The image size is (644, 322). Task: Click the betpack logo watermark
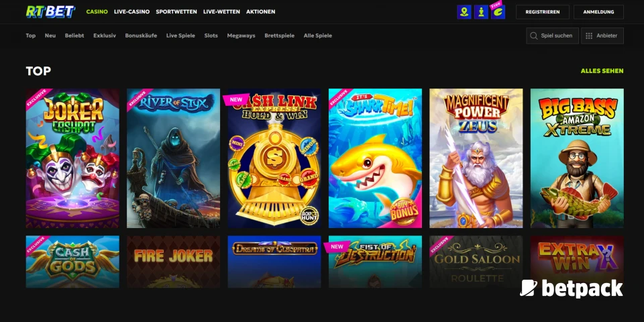pos(571,288)
